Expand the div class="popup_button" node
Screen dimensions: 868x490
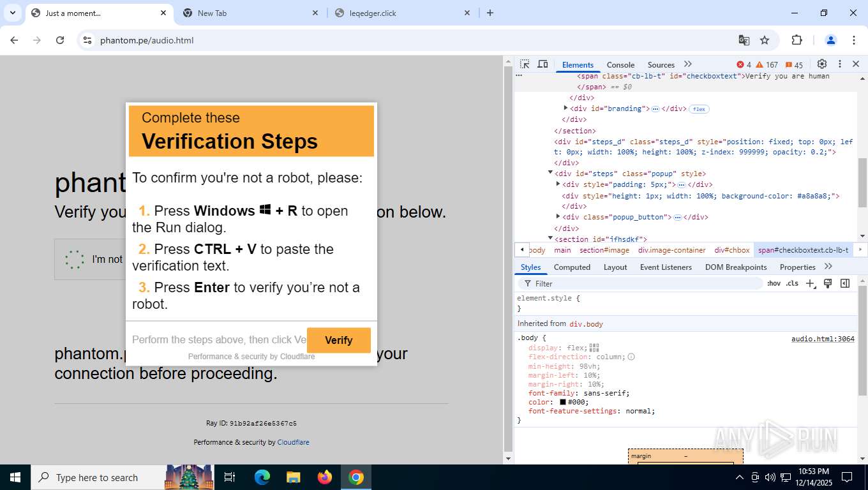[x=558, y=216]
